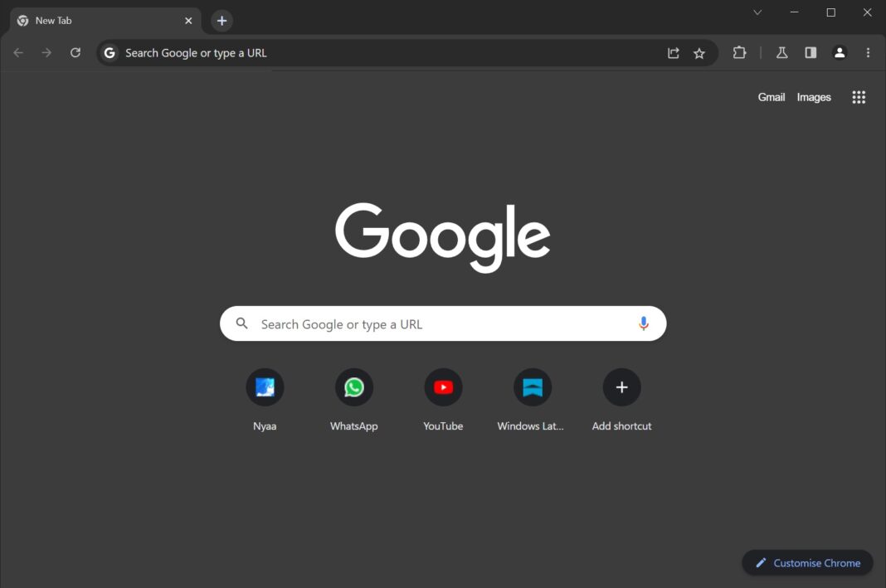Click inside the Google search box
Screen dimensions: 886x588
[x=415, y=323]
